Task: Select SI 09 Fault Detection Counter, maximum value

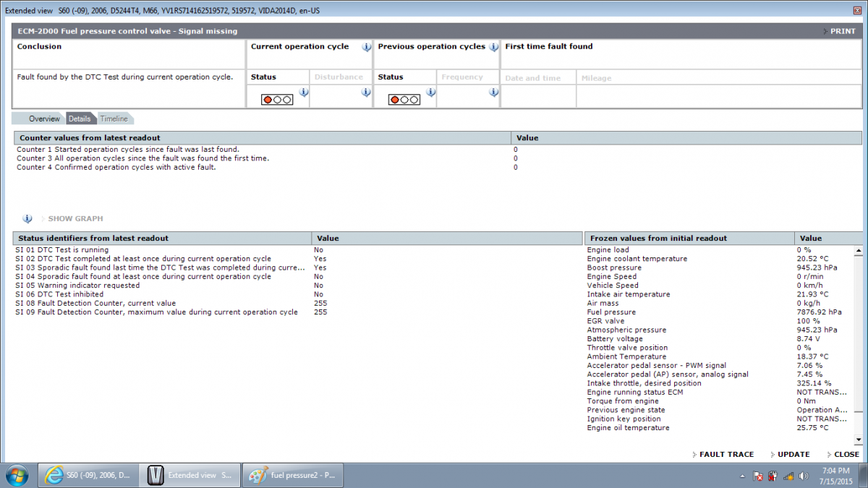Action: coord(297,312)
